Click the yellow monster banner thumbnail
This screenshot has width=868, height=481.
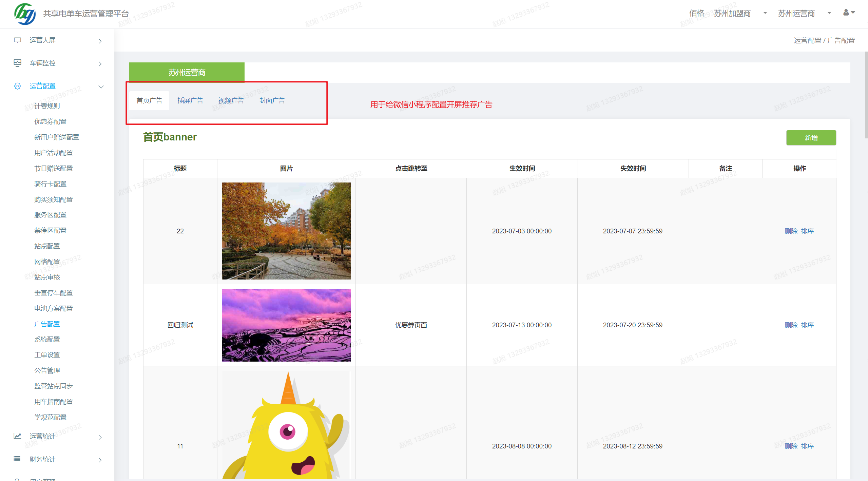[286, 424]
